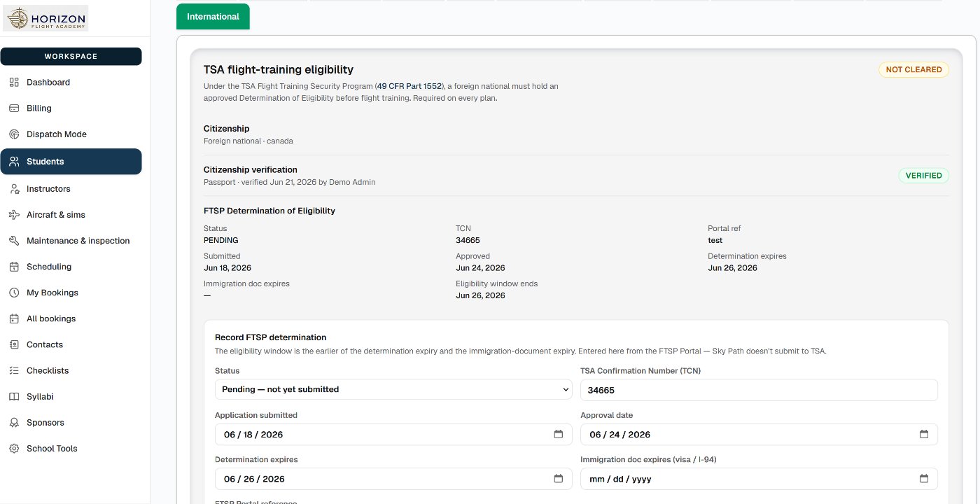Click the Maintenance wrench icon
Screen dimensions: 980x504
click(14, 241)
